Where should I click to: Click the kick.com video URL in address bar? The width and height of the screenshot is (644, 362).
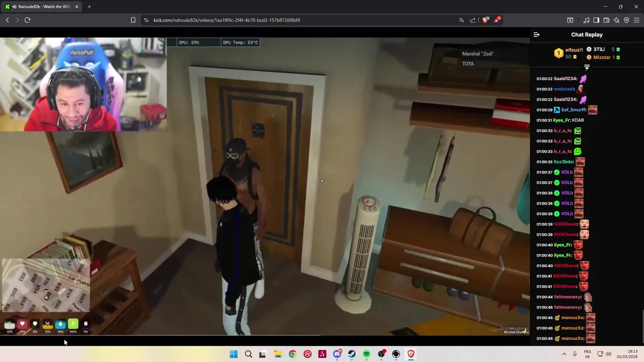click(x=226, y=20)
